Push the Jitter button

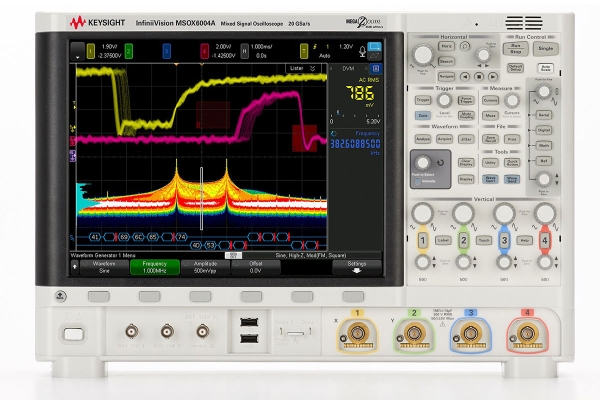pyautogui.click(x=466, y=139)
